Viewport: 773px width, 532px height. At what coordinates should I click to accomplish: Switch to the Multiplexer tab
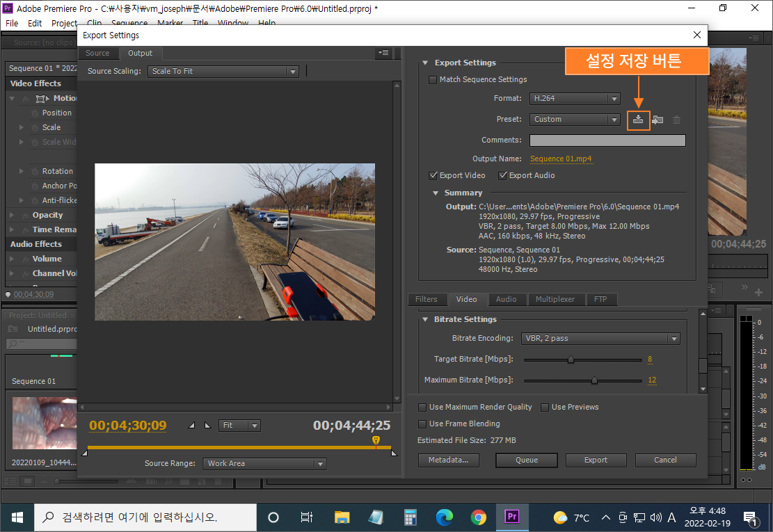tap(556, 300)
